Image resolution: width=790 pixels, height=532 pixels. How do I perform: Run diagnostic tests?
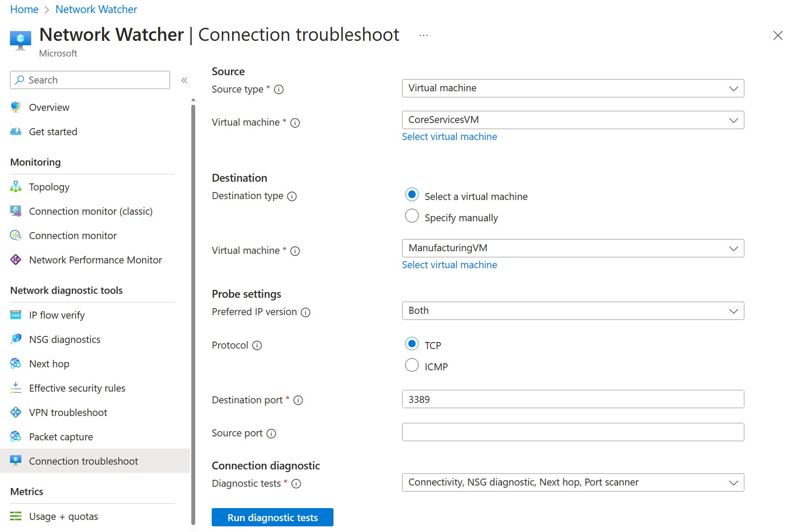point(272,517)
